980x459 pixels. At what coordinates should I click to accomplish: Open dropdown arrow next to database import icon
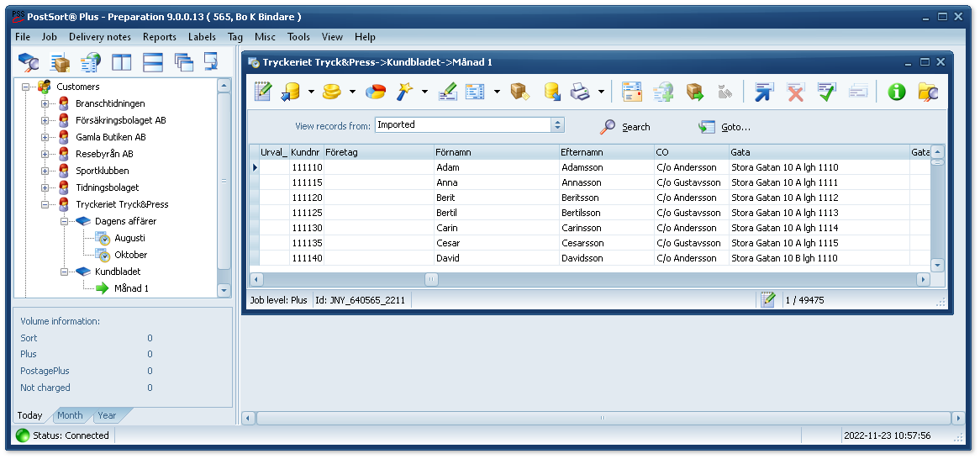[311, 92]
